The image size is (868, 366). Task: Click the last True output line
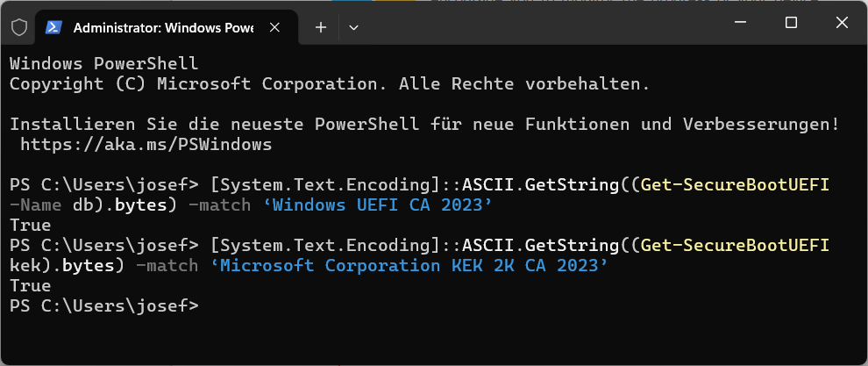point(30,285)
